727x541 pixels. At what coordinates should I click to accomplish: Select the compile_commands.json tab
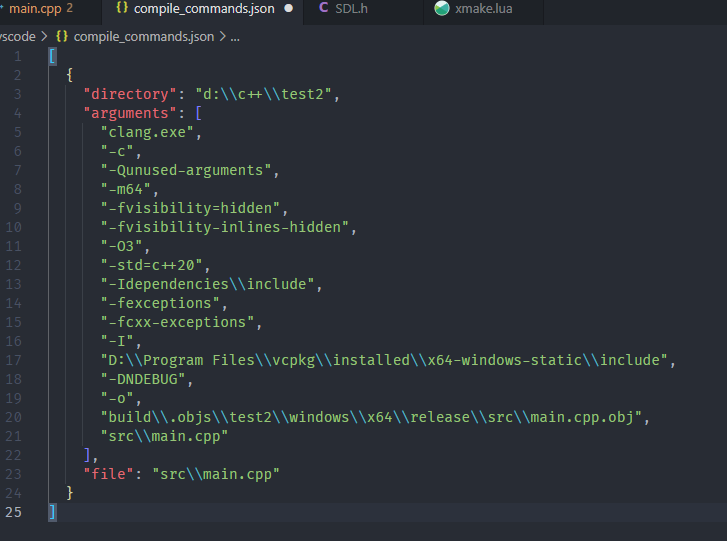[204, 9]
